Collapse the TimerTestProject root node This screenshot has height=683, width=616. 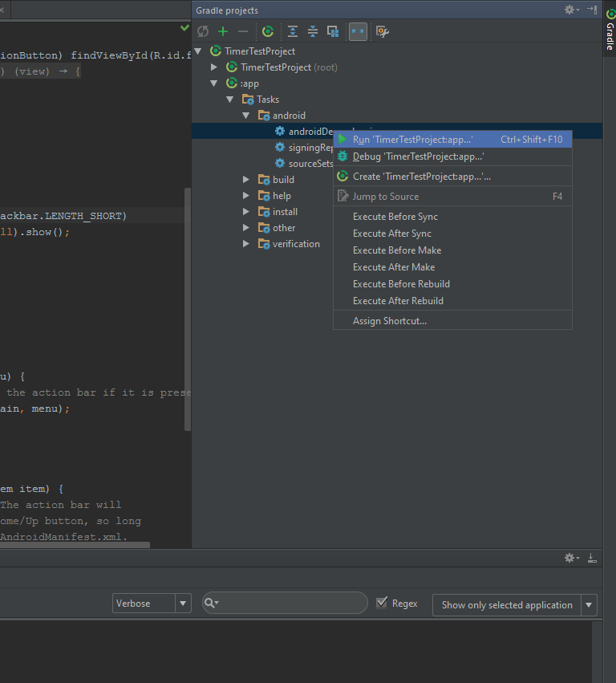198,51
